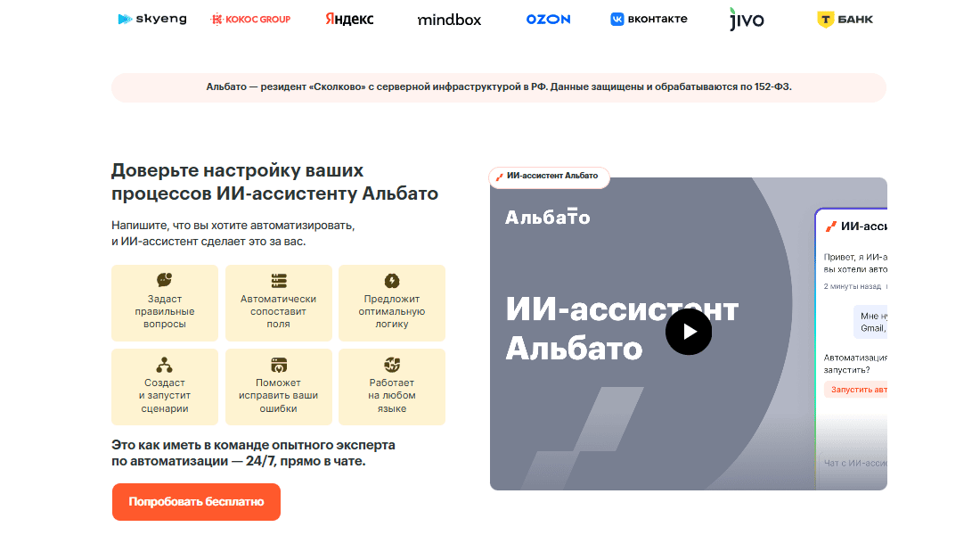Click the mindbox logo

(x=449, y=20)
